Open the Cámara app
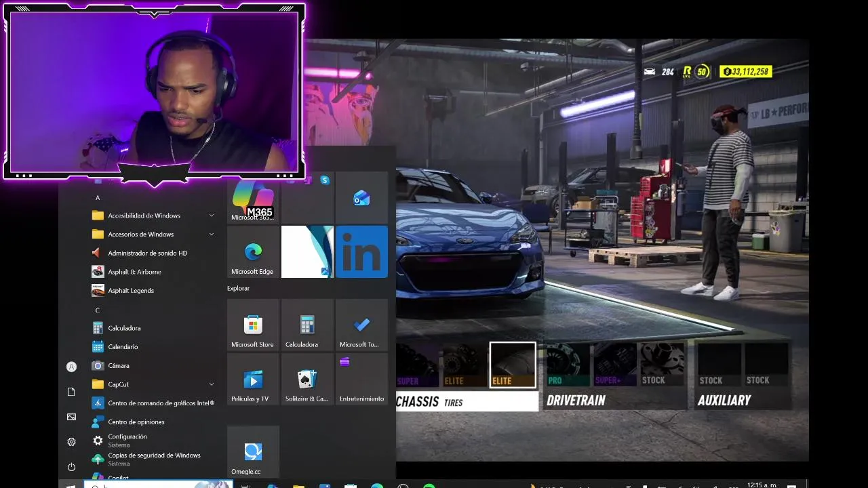 click(154, 365)
